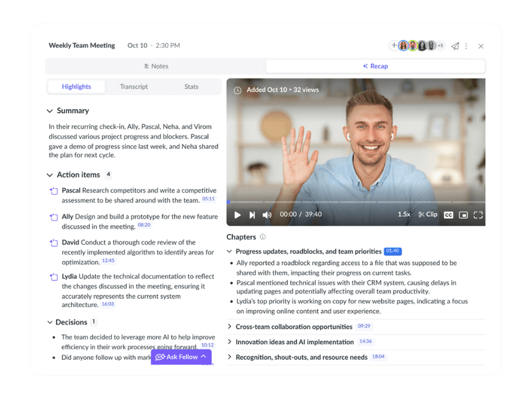The width and height of the screenshot is (532, 399).
Task: Check off Pascal's action item
Action: 54,191
